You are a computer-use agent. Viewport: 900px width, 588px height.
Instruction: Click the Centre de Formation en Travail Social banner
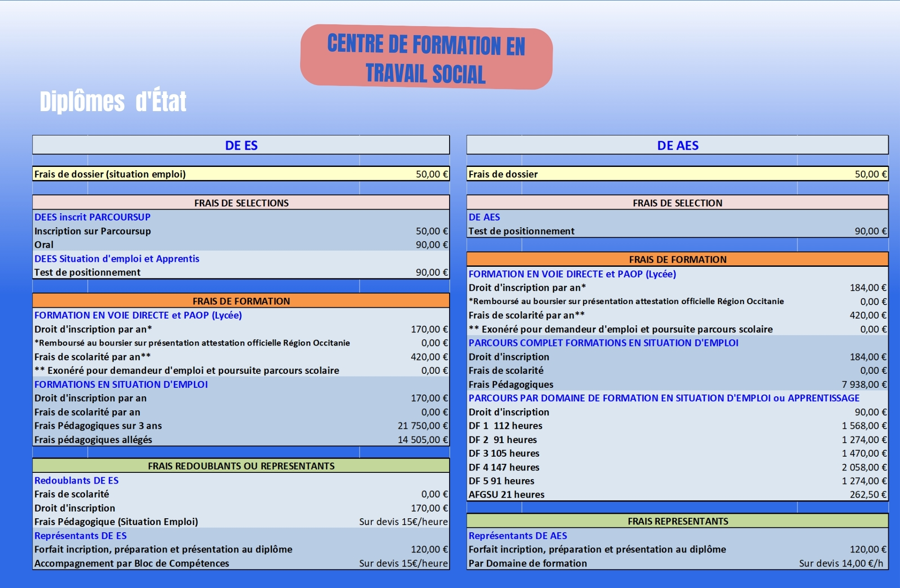[x=426, y=58]
